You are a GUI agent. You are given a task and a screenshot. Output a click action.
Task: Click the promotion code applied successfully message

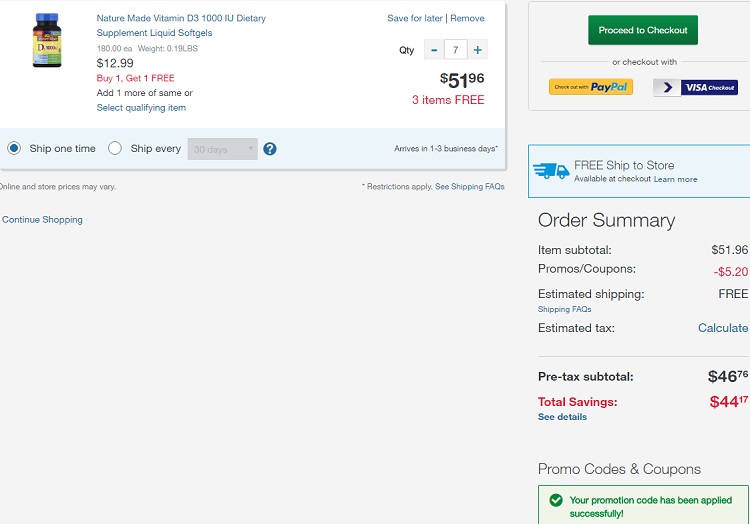pyautogui.click(x=651, y=507)
